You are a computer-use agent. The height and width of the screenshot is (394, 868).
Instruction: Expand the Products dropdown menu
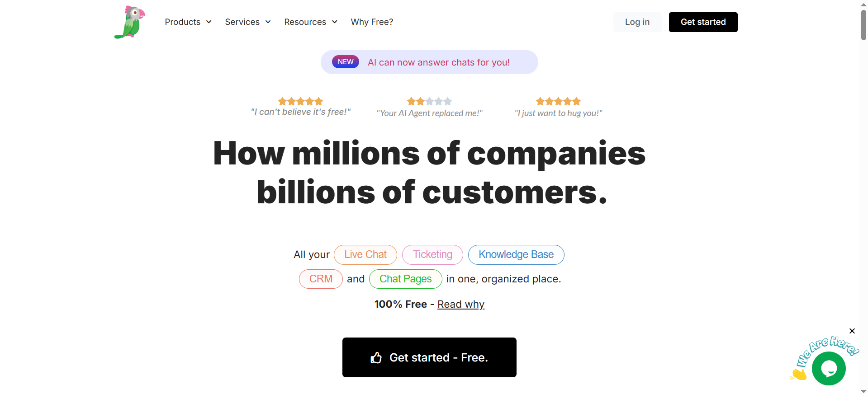pyautogui.click(x=188, y=22)
